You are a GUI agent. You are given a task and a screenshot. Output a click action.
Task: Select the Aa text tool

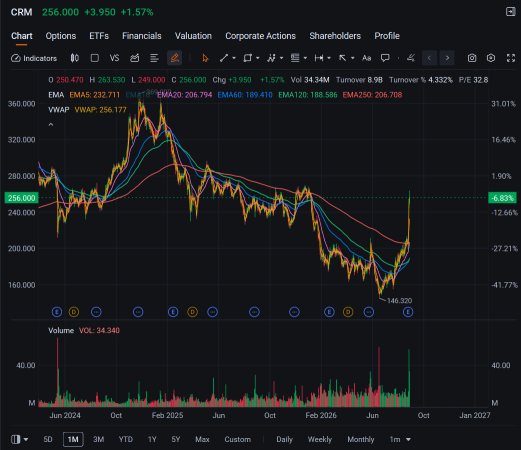point(367,58)
